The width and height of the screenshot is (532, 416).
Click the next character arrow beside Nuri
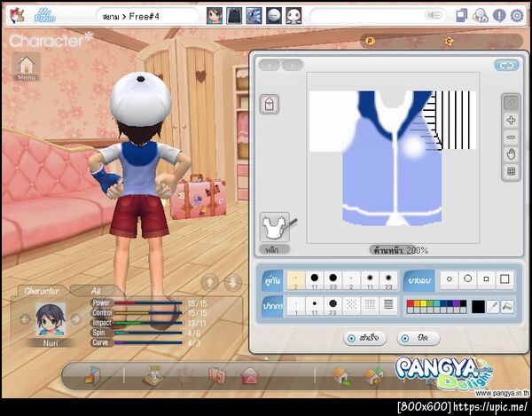pyautogui.click(x=76, y=319)
